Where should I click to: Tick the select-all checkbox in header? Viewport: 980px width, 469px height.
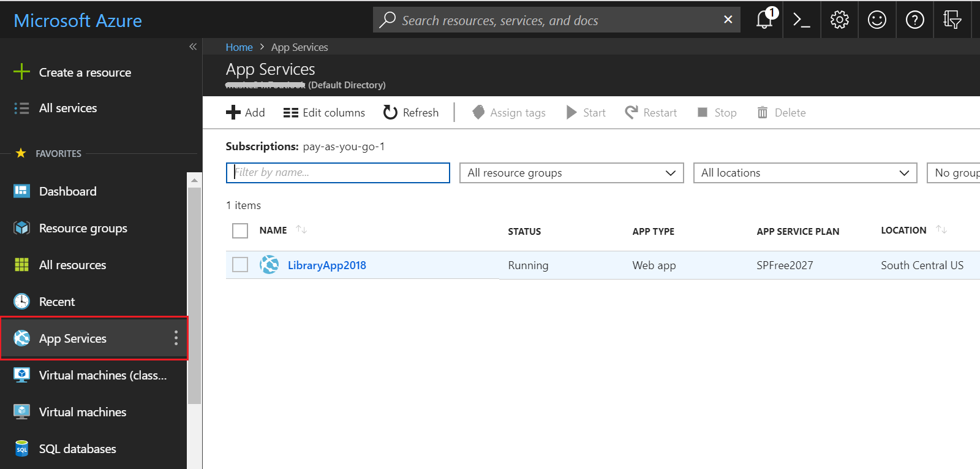(x=240, y=231)
